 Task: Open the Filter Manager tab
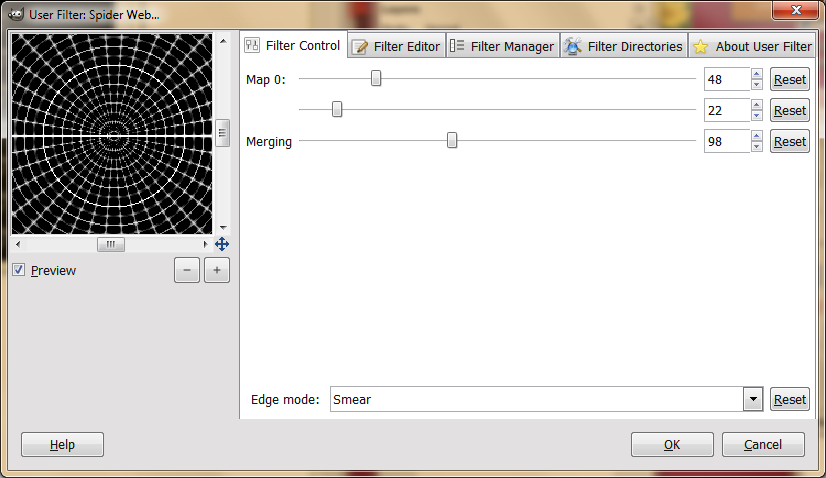[503, 46]
